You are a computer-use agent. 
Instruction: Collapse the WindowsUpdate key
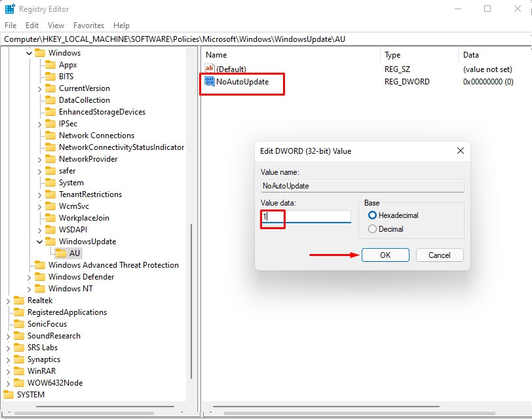[x=39, y=242]
